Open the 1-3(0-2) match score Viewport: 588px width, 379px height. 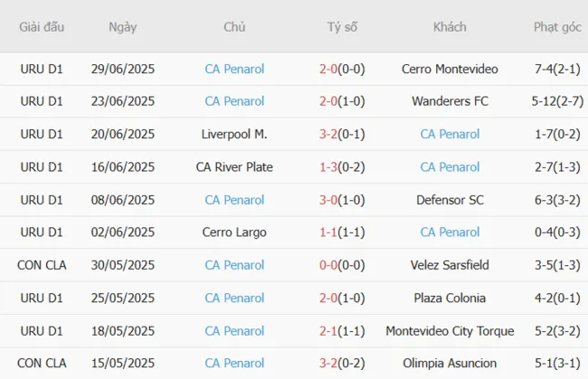coord(342,166)
